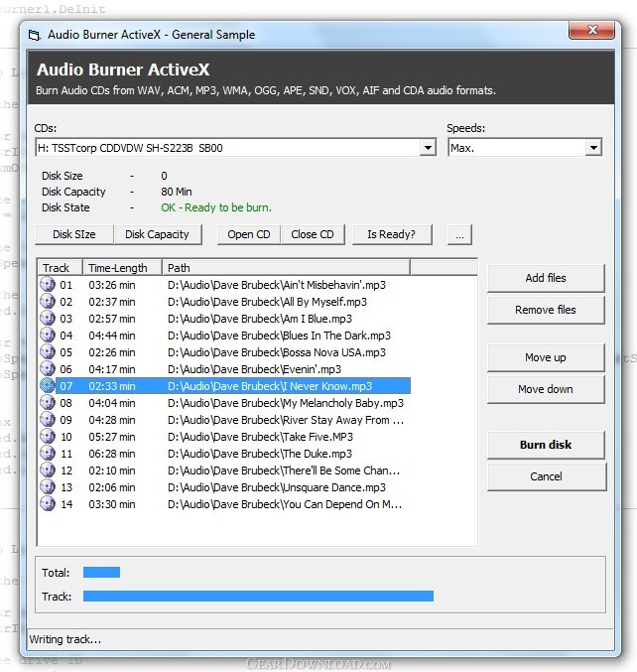Click the disc icon for track 10
Screen dimensions: 637x672
(x=48, y=437)
